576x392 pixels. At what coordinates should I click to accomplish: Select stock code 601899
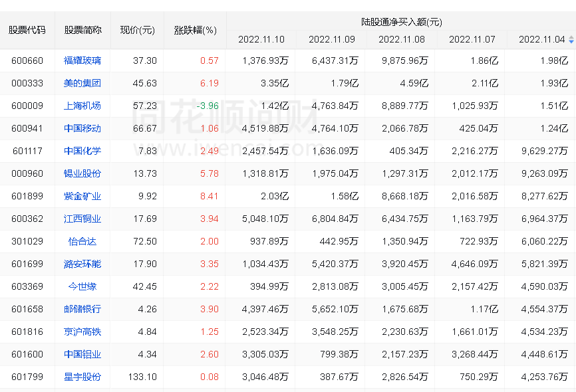click(x=27, y=197)
